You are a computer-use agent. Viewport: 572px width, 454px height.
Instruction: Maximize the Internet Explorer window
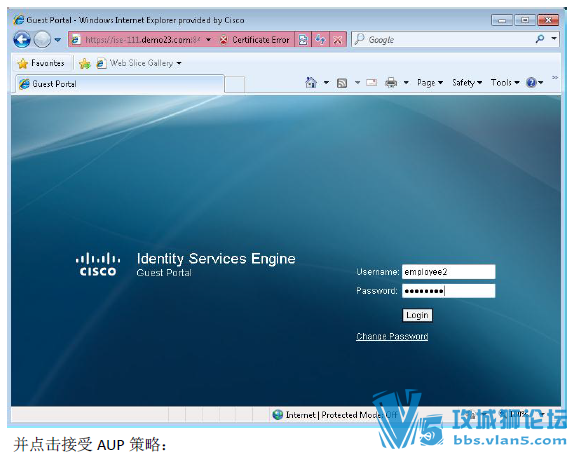pos(525,20)
